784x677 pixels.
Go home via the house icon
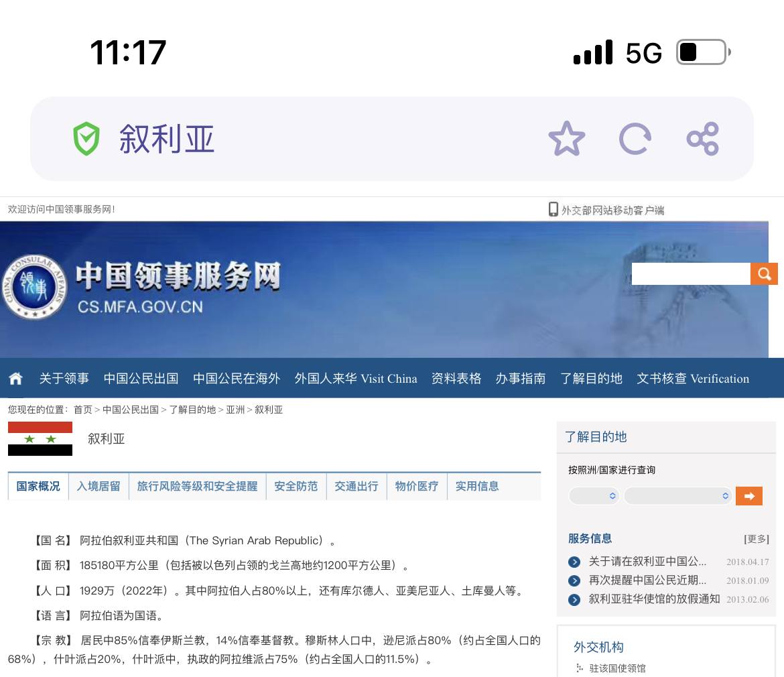point(15,379)
